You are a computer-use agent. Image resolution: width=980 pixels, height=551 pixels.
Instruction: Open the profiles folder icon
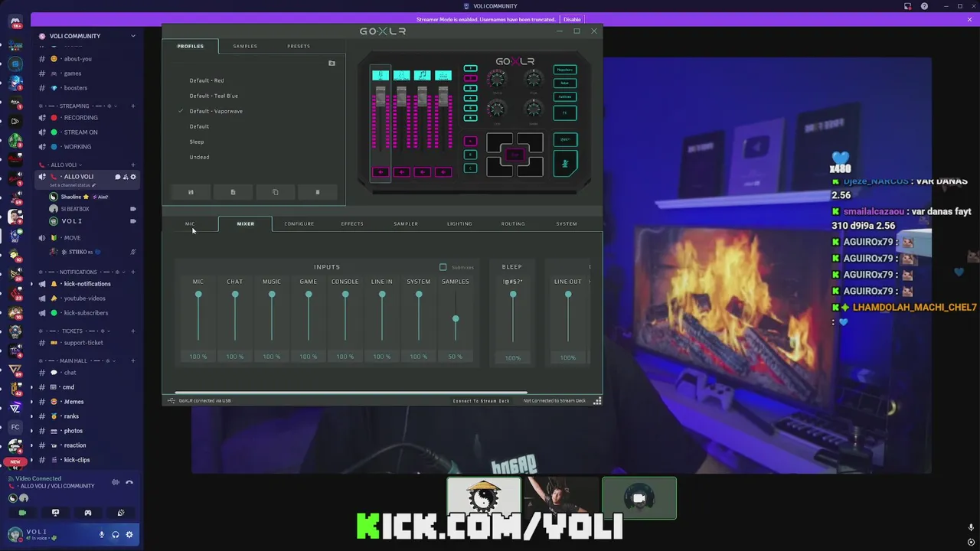tap(332, 64)
